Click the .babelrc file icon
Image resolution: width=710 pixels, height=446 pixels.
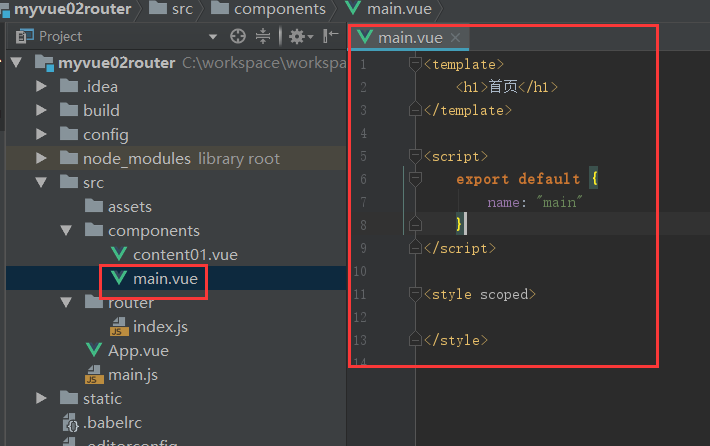pos(71,422)
